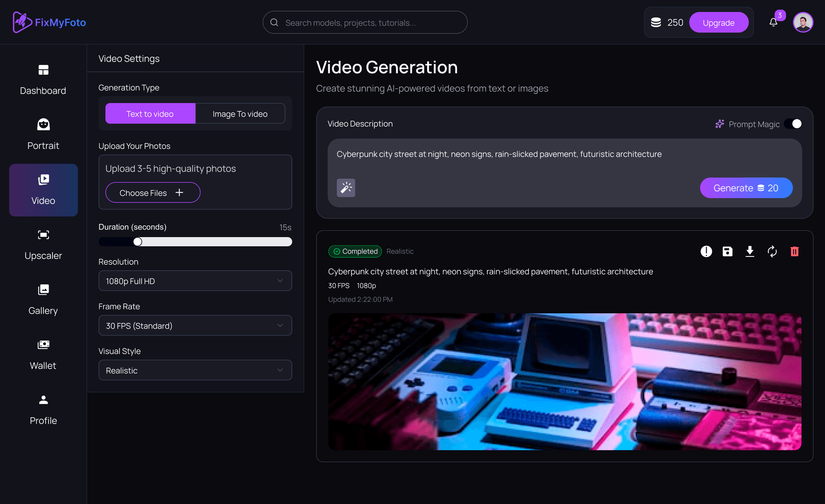
Task: Click the Choose Files button
Action: 153,193
